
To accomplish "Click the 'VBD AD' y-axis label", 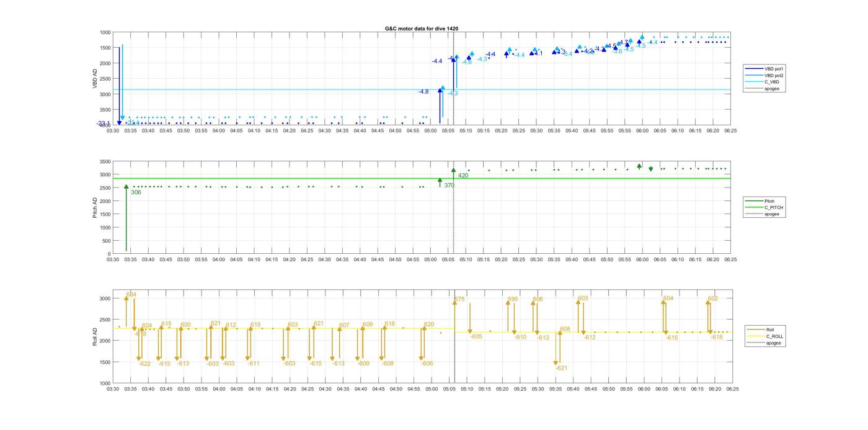I will coord(95,78).
